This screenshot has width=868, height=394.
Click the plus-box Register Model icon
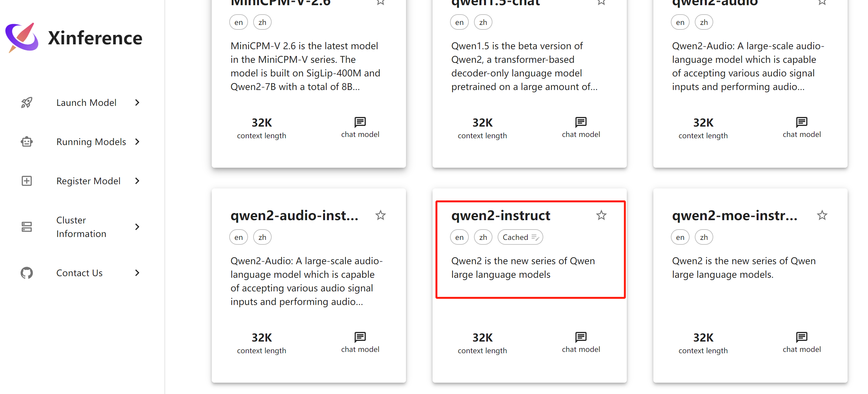pyautogui.click(x=27, y=181)
